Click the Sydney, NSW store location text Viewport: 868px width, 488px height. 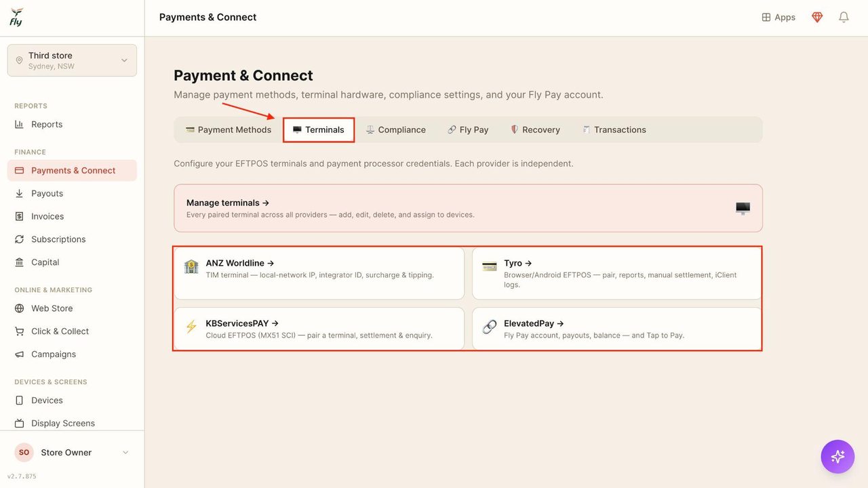click(52, 66)
